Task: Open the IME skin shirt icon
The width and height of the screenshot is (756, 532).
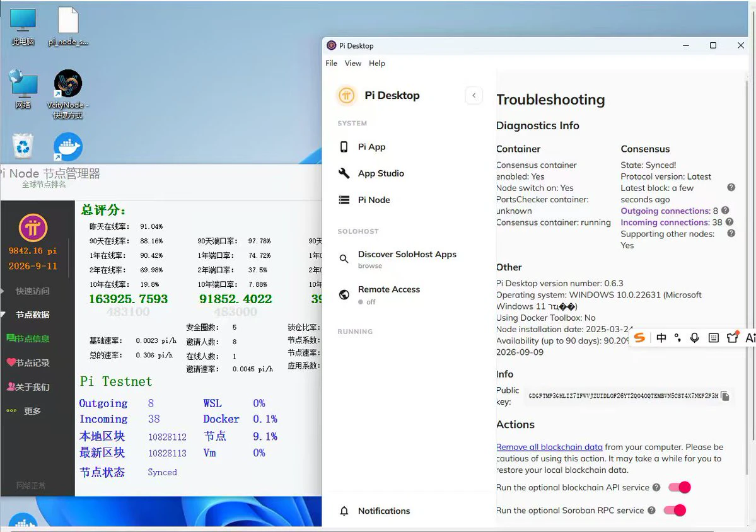Action: [x=733, y=338]
